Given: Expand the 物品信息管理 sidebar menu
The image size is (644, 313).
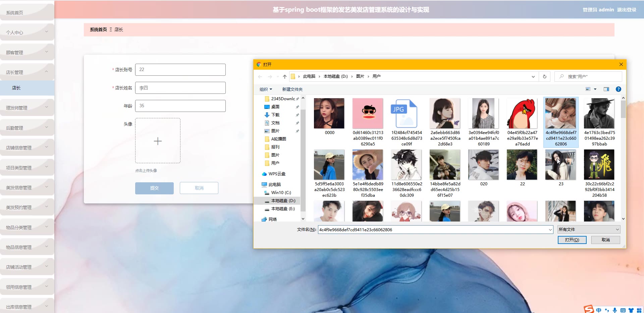Looking at the screenshot, I should [x=27, y=247].
